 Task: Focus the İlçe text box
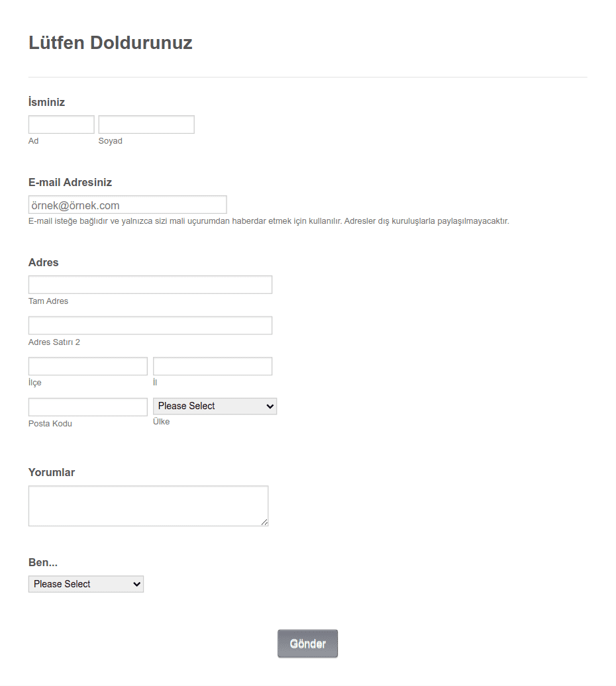[x=88, y=366]
